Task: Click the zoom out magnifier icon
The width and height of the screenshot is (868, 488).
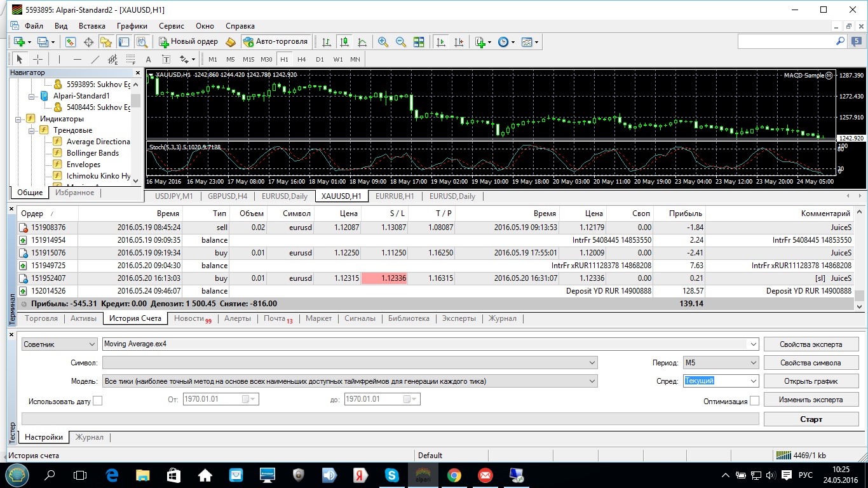Action: tap(401, 42)
